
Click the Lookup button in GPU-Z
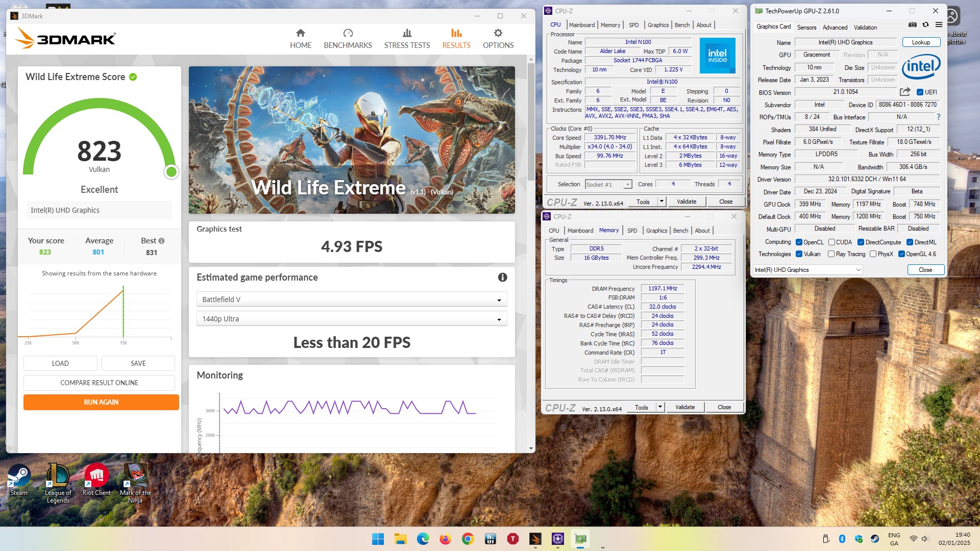click(x=921, y=42)
